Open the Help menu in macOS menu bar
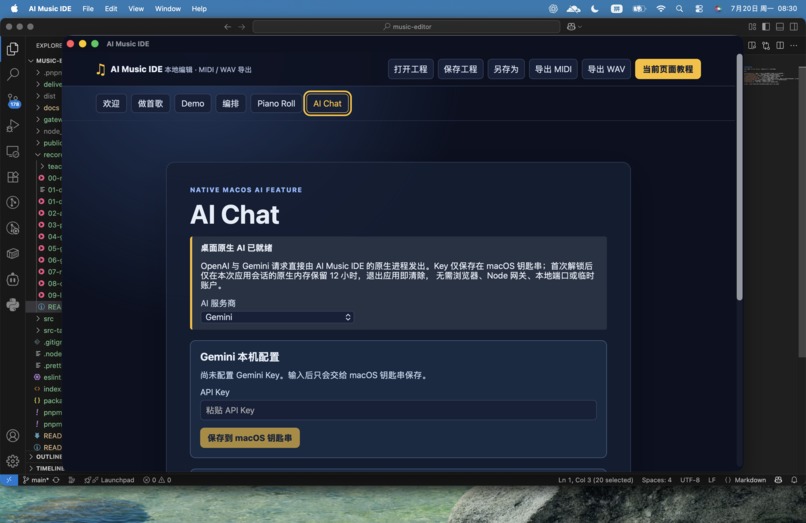 point(199,9)
